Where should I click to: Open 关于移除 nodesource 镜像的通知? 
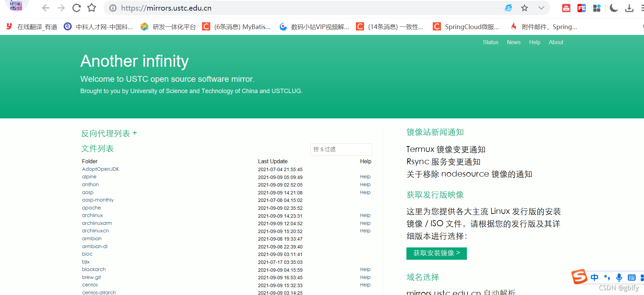469,174
